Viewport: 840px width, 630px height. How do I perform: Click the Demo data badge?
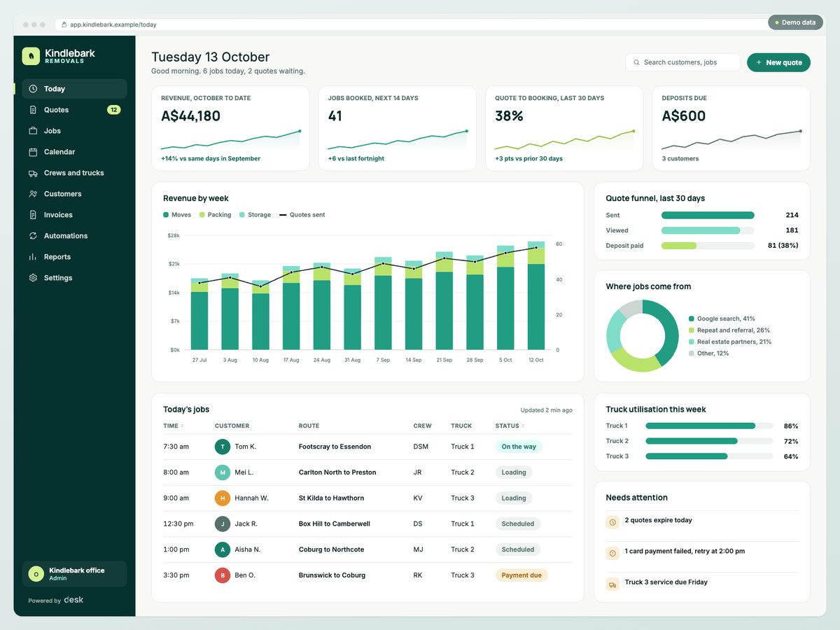(x=795, y=22)
